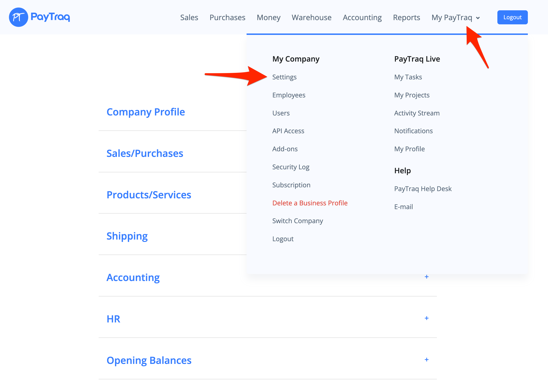Expand the Company Profile section heading
Image resolution: width=548 pixels, height=392 pixels.
click(x=146, y=112)
